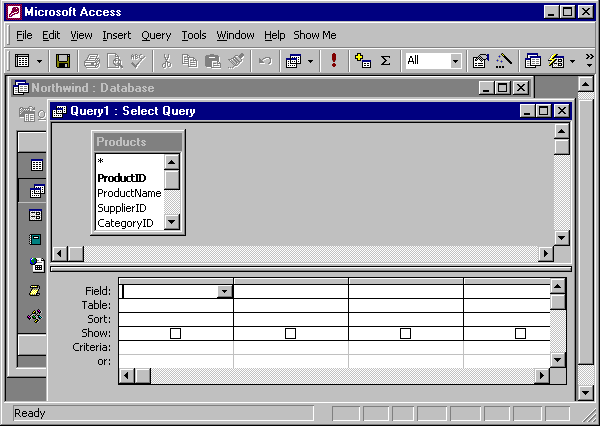The width and height of the screenshot is (600, 426).
Task: Select Reports object in database sidebar
Action: [35, 240]
